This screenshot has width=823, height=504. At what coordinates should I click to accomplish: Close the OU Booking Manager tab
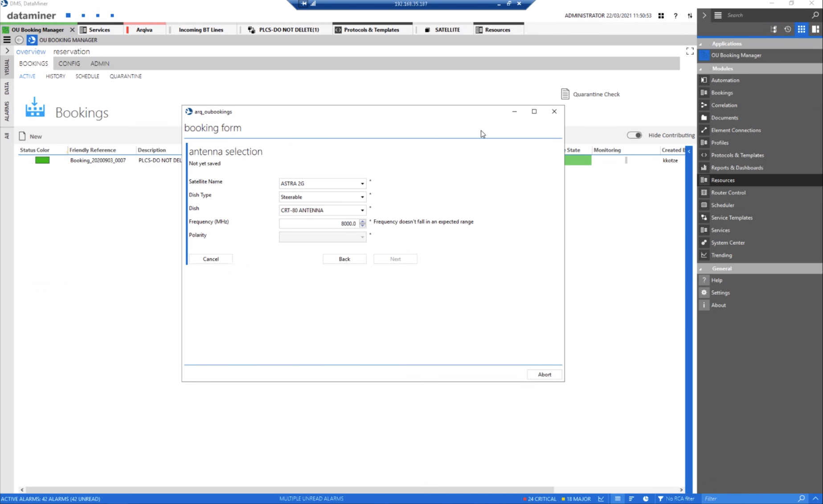coord(72,30)
